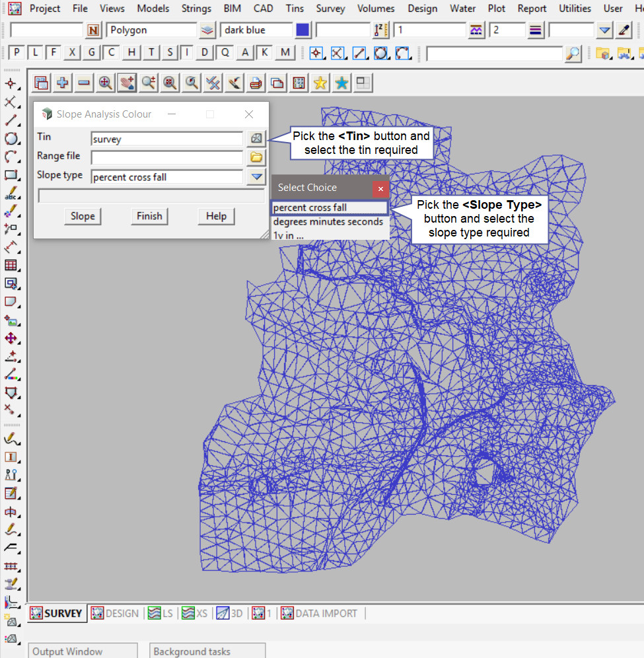This screenshot has width=644, height=658.
Task: Select the hand pan tool
Action: click(x=127, y=83)
